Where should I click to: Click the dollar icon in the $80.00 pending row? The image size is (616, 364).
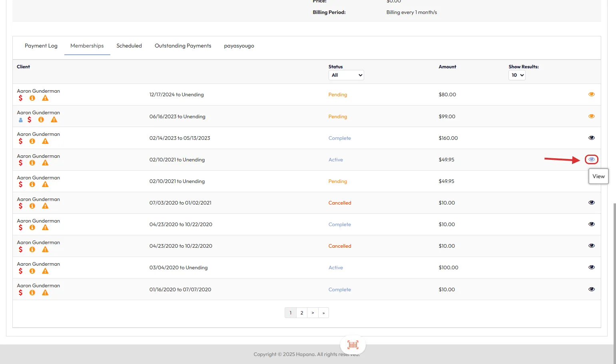[21, 98]
